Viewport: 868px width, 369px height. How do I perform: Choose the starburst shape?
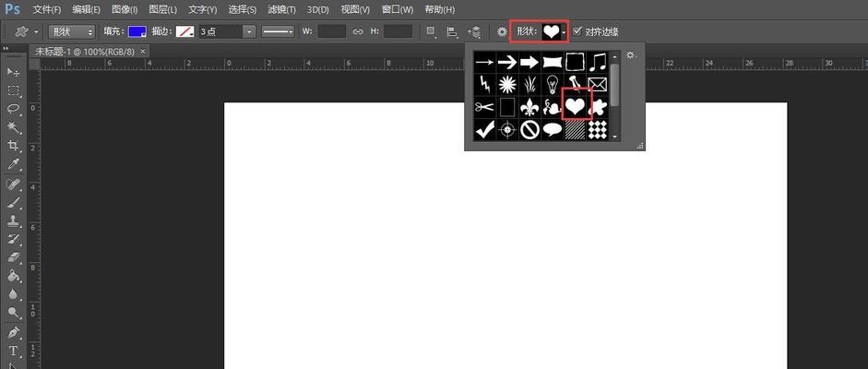(507, 85)
